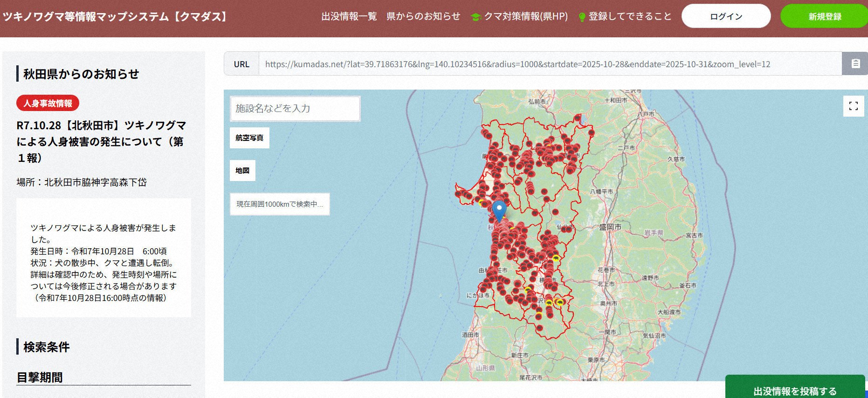Click the green 新規登録 button
This screenshot has height=398, width=868.
(824, 16)
